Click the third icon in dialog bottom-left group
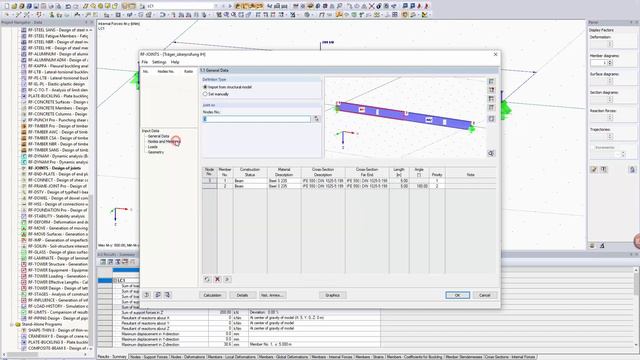Screen dimensions: 640x360 point(167,295)
